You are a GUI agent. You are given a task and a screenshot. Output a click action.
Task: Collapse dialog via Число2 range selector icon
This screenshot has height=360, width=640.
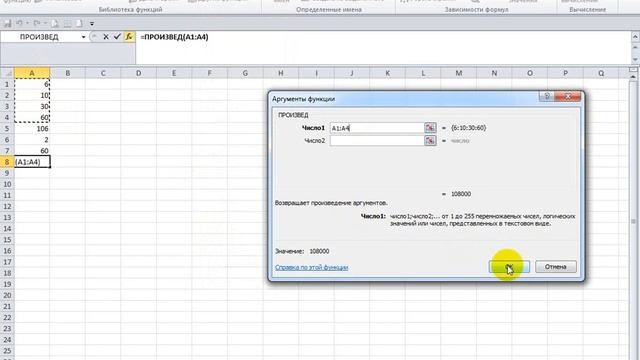(430, 140)
